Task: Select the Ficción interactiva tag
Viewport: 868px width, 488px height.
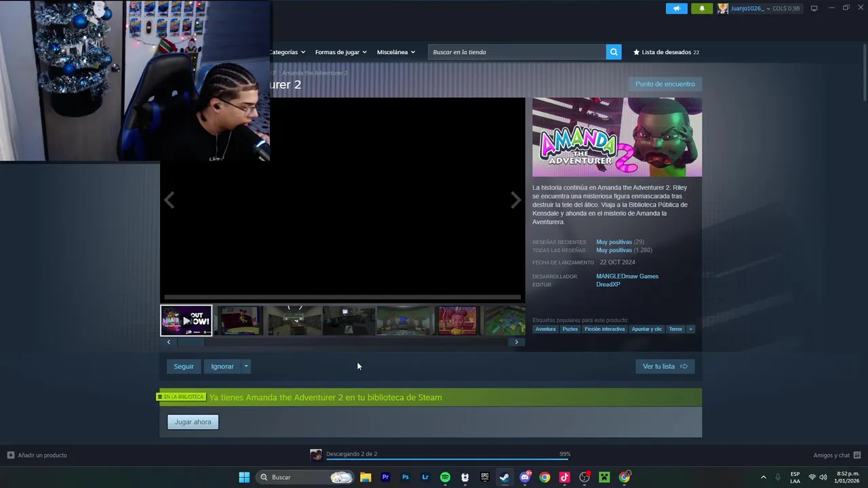Action: (605, 329)
